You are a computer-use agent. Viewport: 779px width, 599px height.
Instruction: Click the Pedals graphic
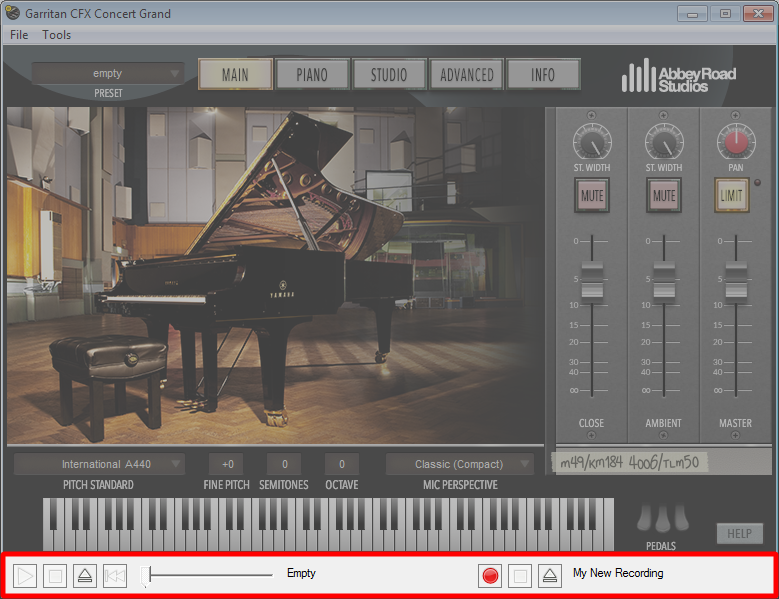click(x=663, y=518)
